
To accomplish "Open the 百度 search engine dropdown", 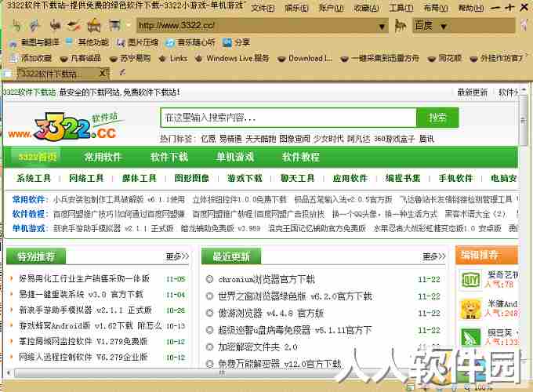I will tap(444, 26).
